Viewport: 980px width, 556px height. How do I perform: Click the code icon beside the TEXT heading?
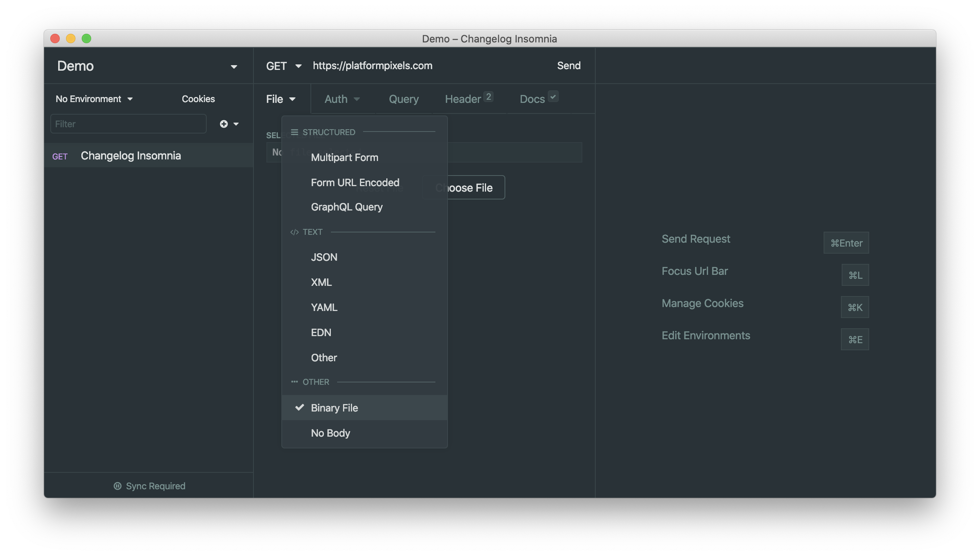(294, 232)
